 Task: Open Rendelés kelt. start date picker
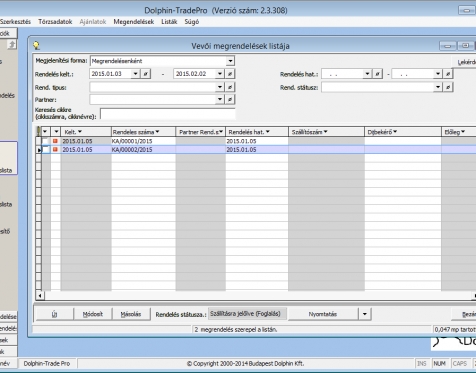[135, 74]
